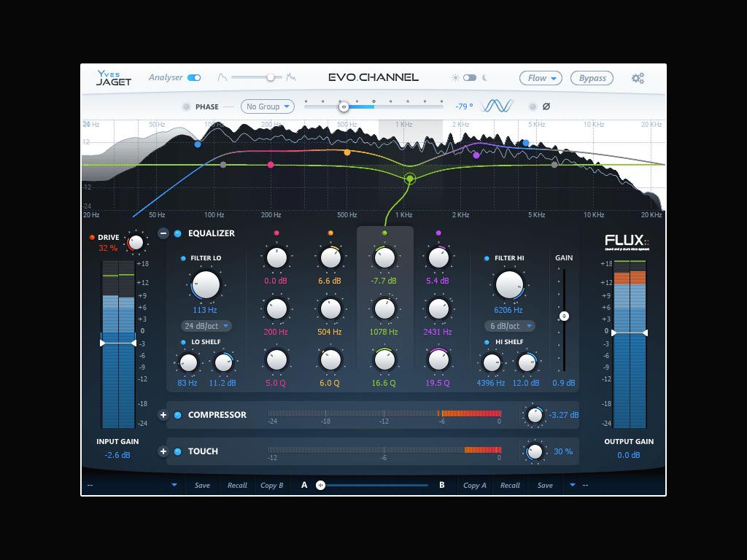Click the input gain fader handle
Screen dimensions: 747x560
pyautogui.click(x=118, y=343)
